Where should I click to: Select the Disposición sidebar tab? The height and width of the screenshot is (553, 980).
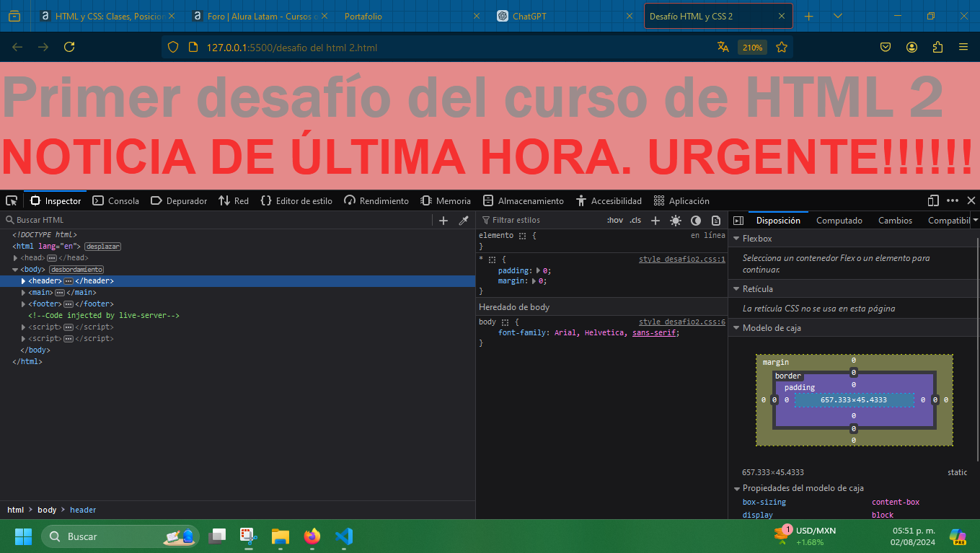point(778,221)
